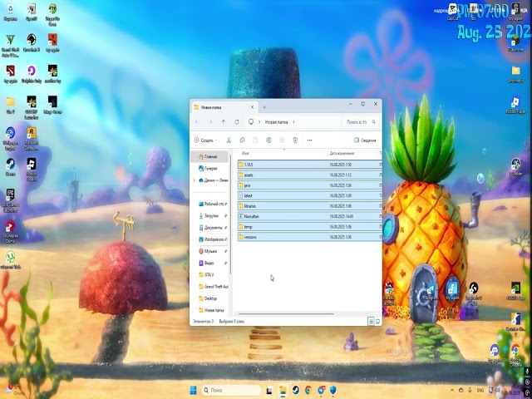Click the Discord desktop icon
The width and height of the screenshot is (532, 399).
pos(495,352)
